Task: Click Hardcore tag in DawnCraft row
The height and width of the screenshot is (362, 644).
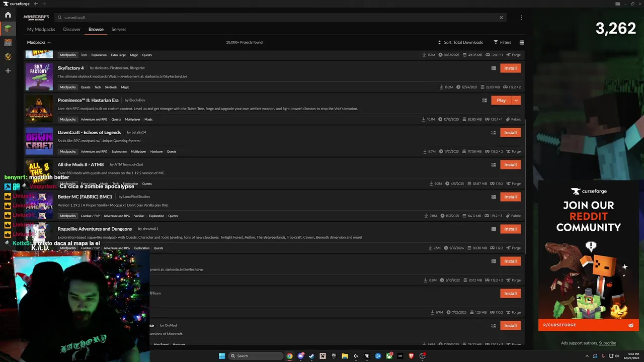Action: tap(156, 151)
